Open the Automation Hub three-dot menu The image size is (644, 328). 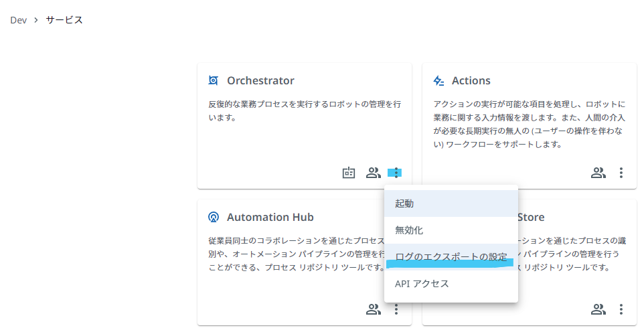pyautogui.click(x=396, y=309)
